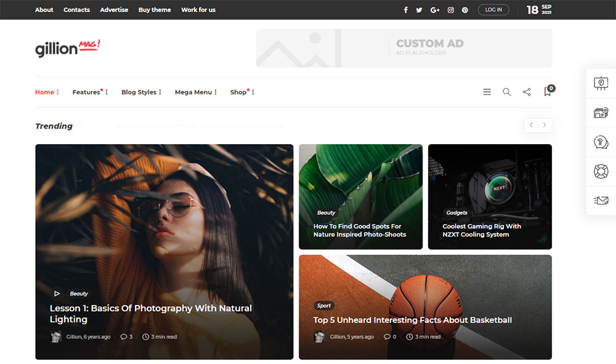Open the question chat bubble icon
Image resolution: width=616 pixels, height=364 pixels.
[x=601, y=142]
